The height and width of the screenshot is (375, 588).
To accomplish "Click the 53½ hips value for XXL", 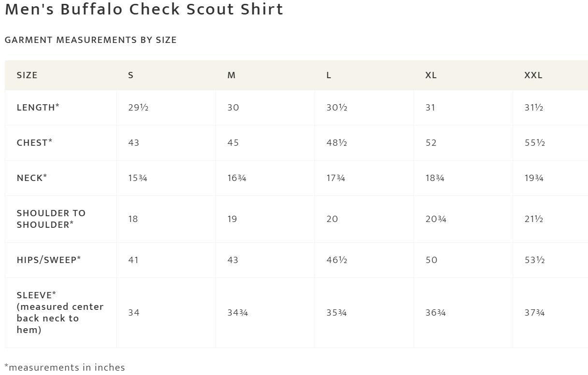I will tap(535, 260).
